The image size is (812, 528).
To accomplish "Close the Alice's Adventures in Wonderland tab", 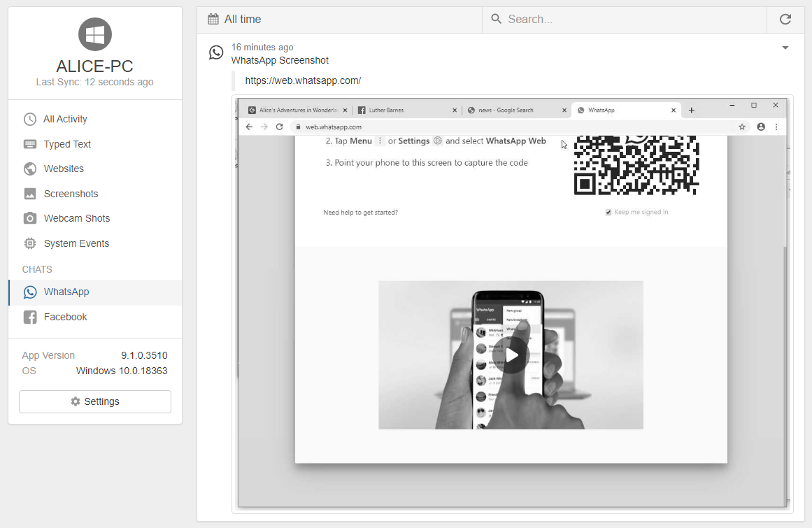I will pyautogui.click(x=345, y=110).
